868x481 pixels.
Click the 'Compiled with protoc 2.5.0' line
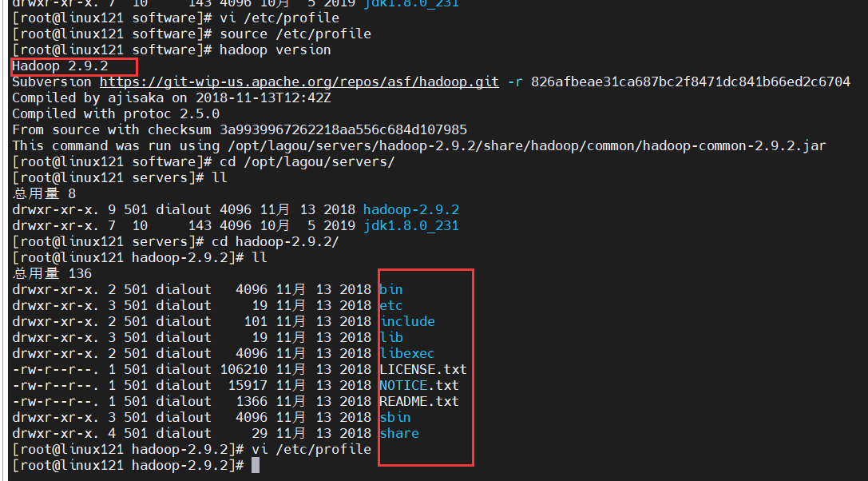pos(116,113)
